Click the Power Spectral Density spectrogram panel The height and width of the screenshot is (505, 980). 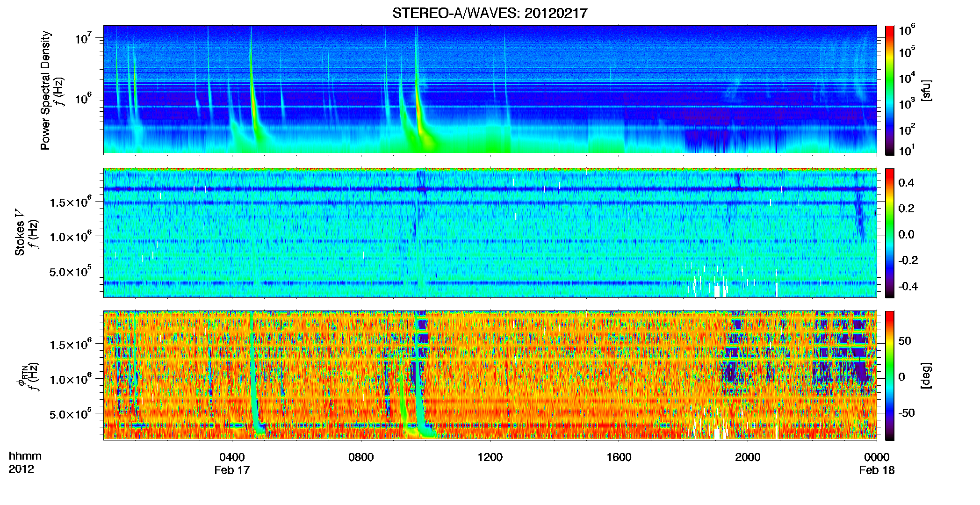tap(490, 90)
